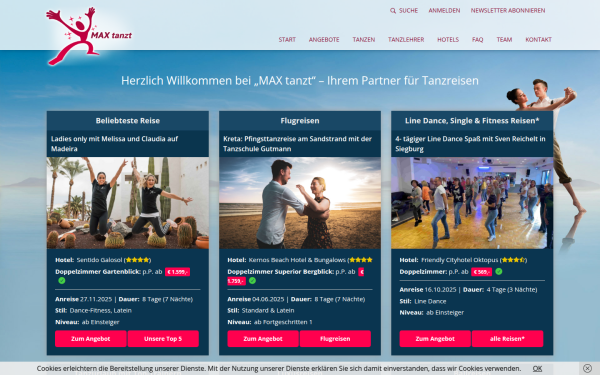Open the KONTAKT page

click(538, 39)
